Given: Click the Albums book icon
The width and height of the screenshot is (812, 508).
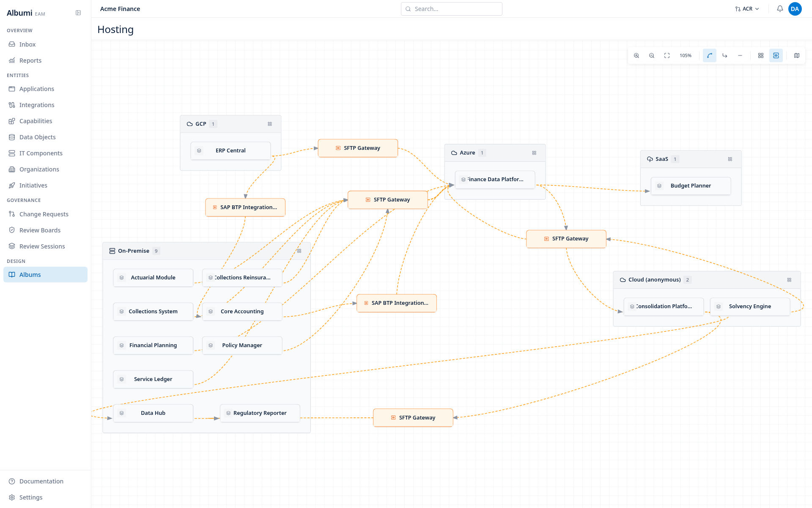Looking at the screenshot, I should click(12, 275).
